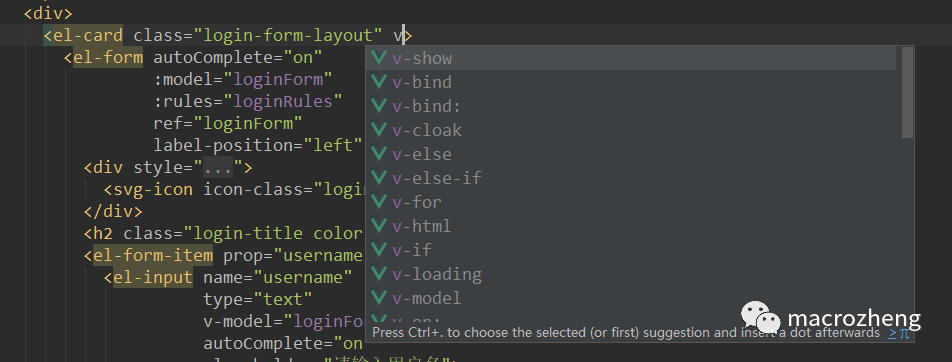The height and width of the screenshot is (362, 952).
Task: Click the autocomplete popup scrollbar thumb
Action: click(907, 92)
